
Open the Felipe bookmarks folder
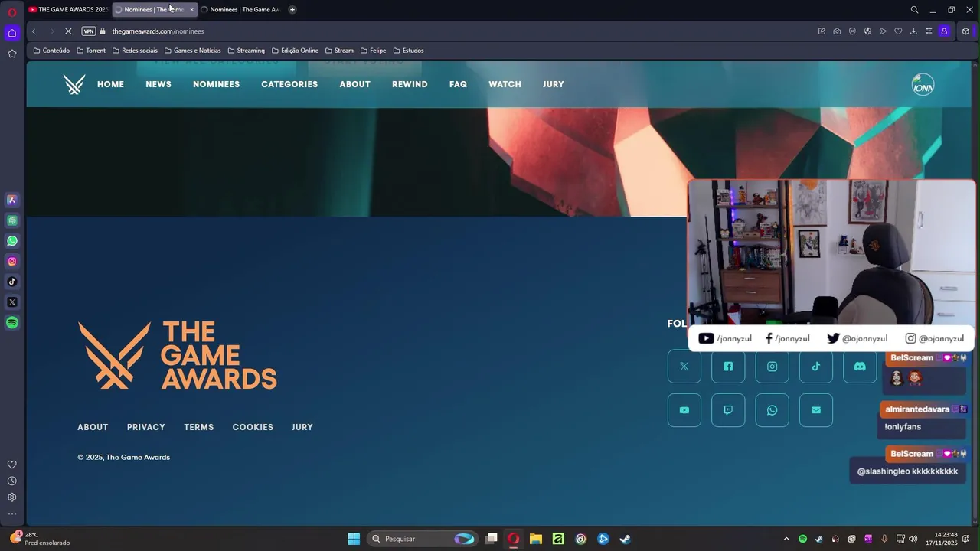[x=373, y=51]
